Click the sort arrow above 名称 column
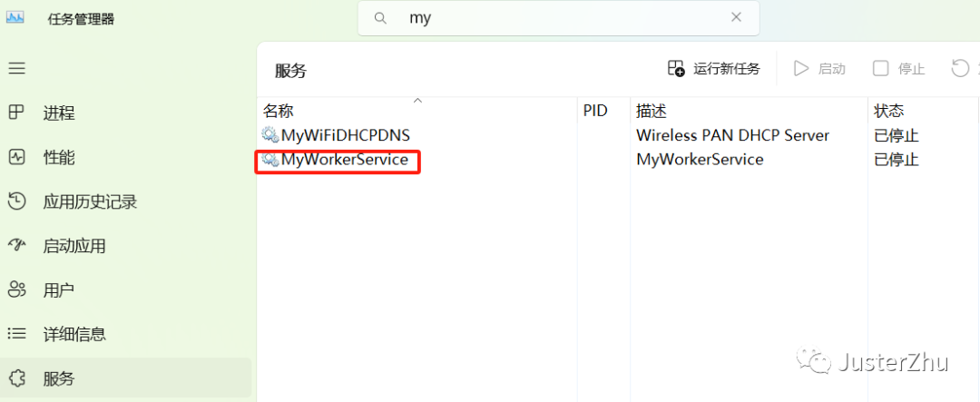The height and width of the screenshot is (402, 980). tap(418, 100)
